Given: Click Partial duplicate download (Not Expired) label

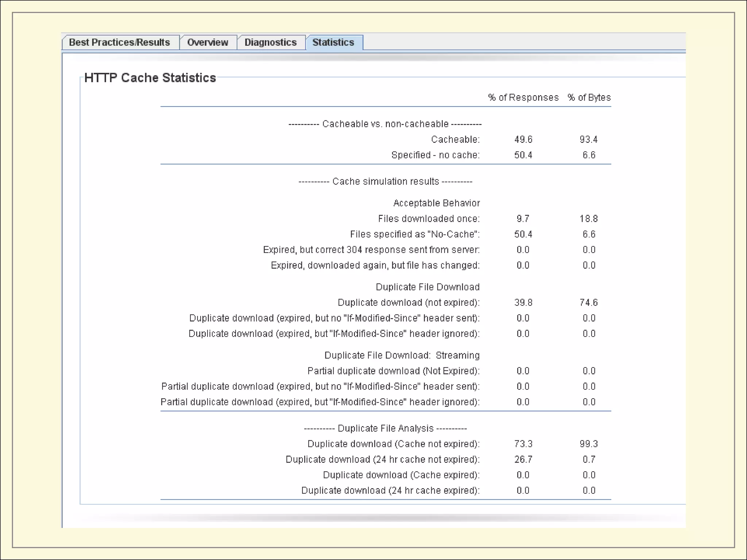Looking at the screenshot, I should point(393,371).
